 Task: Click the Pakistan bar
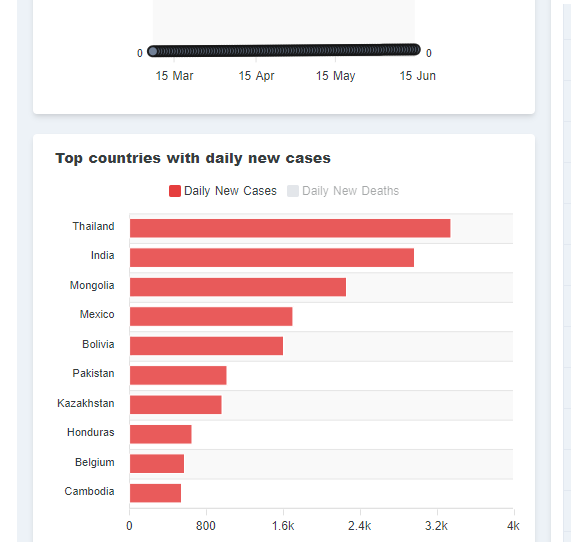tap(178, 375)
